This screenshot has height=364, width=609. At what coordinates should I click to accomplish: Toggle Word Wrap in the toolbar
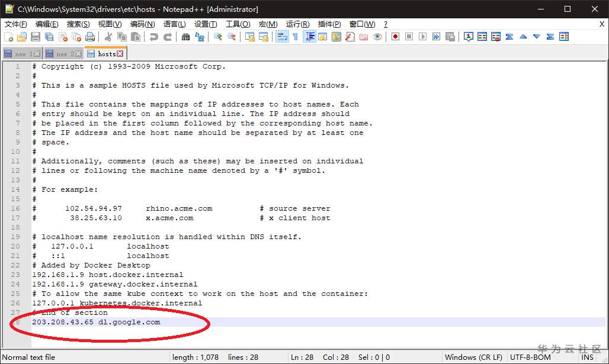[x=282, y=37]
